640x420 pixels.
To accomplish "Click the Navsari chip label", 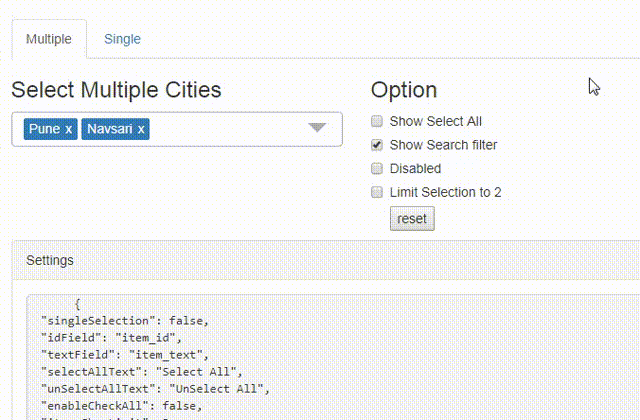I will pyautogui.click(x=109, y=129).
